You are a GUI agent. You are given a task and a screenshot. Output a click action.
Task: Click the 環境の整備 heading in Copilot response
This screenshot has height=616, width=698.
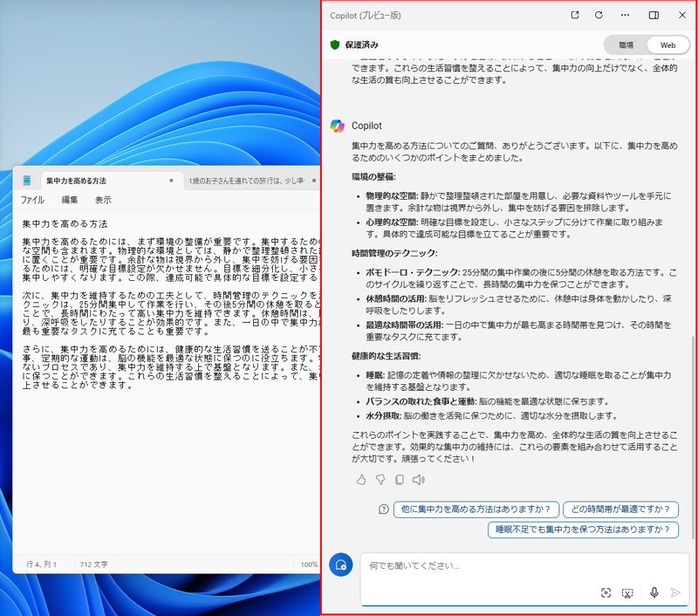[373, 177]
